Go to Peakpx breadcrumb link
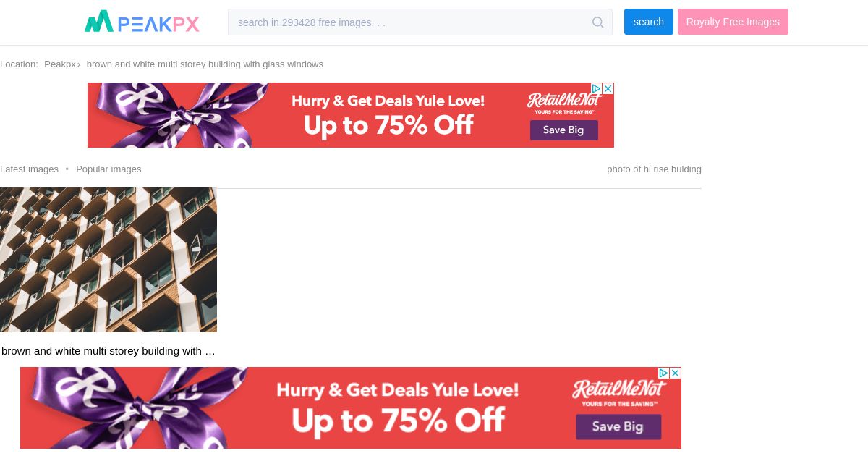This screenshot has width=868, height=456. pyautogui.click(x=60, y=64)
